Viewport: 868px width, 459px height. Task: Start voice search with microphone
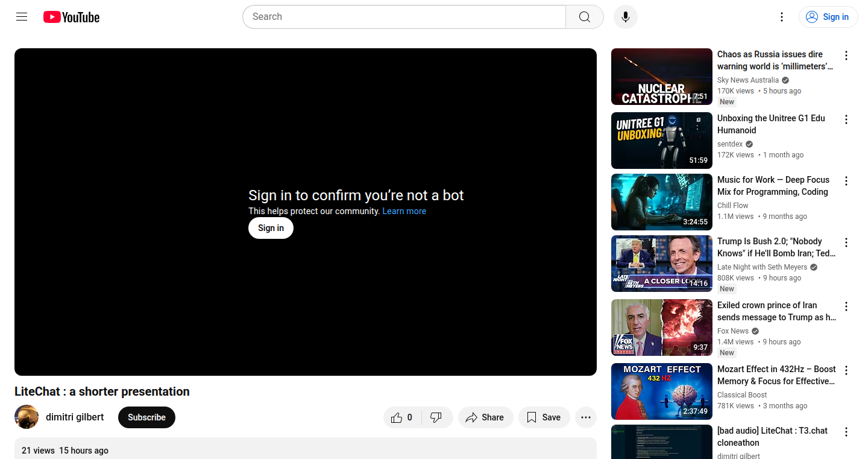click(626, 17)
